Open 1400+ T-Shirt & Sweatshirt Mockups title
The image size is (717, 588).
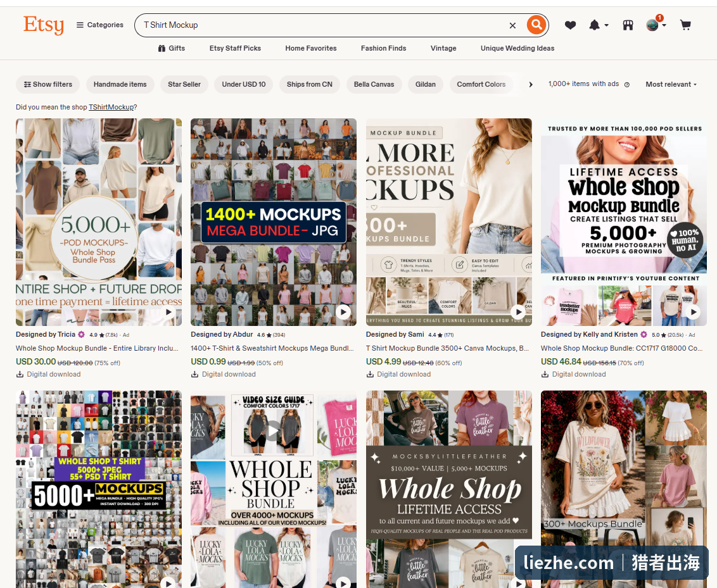[x=272, y=348]
